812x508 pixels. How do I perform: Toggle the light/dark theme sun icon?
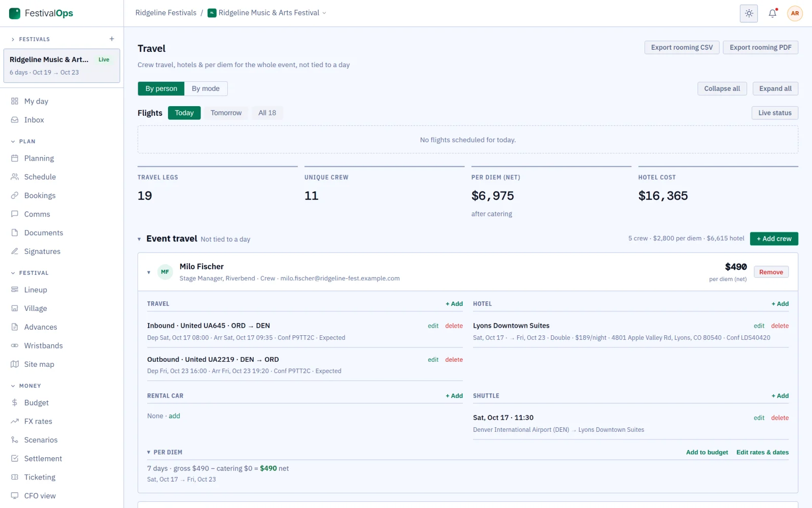(x=749, y=13)
